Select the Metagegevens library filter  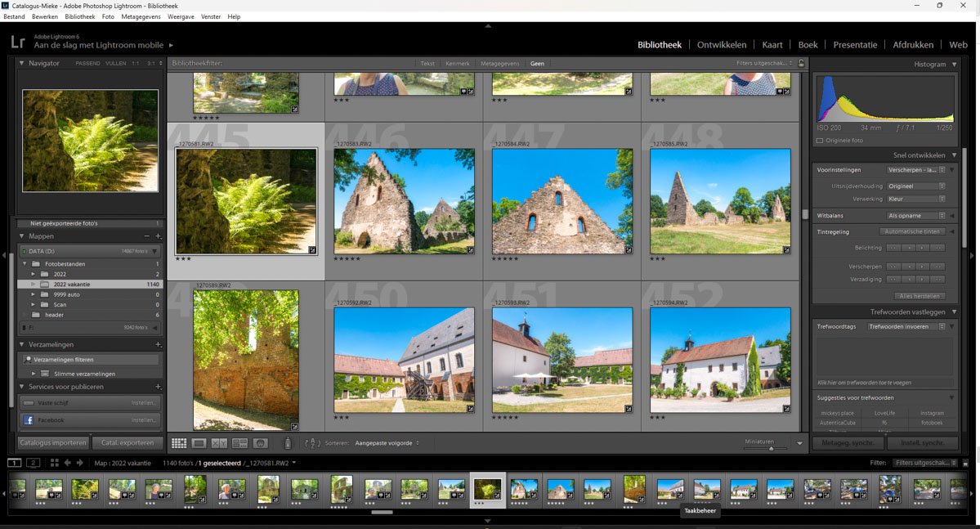499,63
